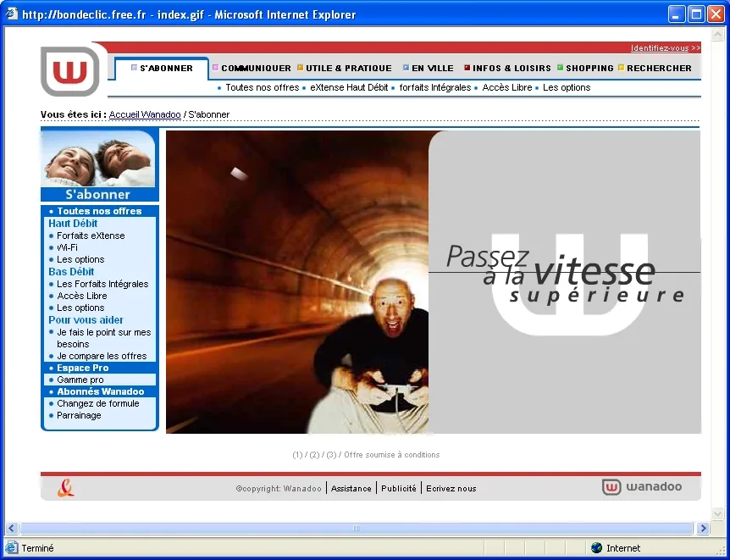Click footnote (1) link

(x=297, y=455)
